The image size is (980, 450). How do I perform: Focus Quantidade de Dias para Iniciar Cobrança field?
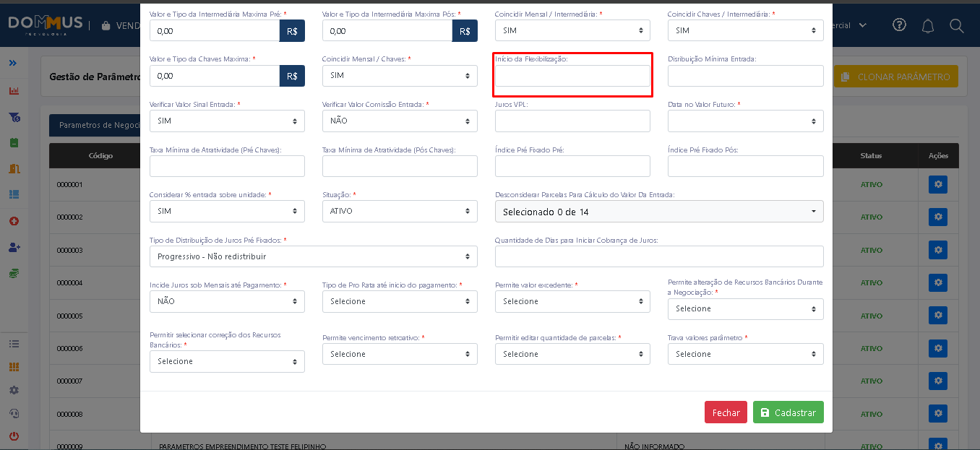coord(659,256)
